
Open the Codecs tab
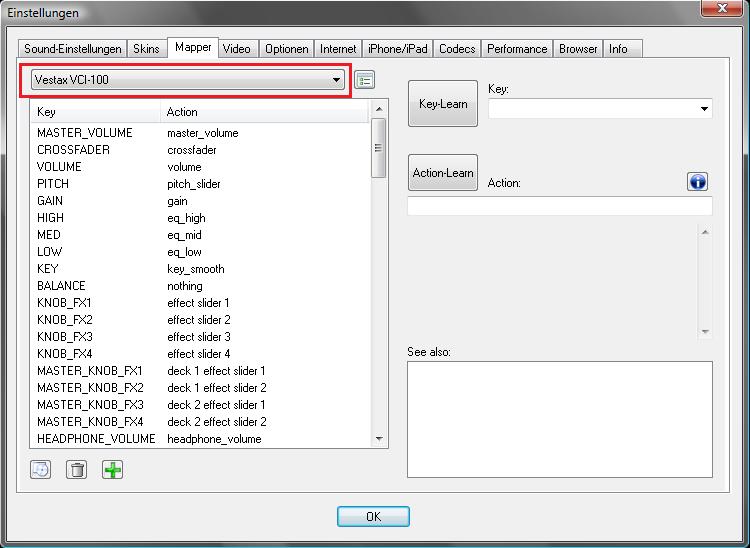tap(457, 48)
